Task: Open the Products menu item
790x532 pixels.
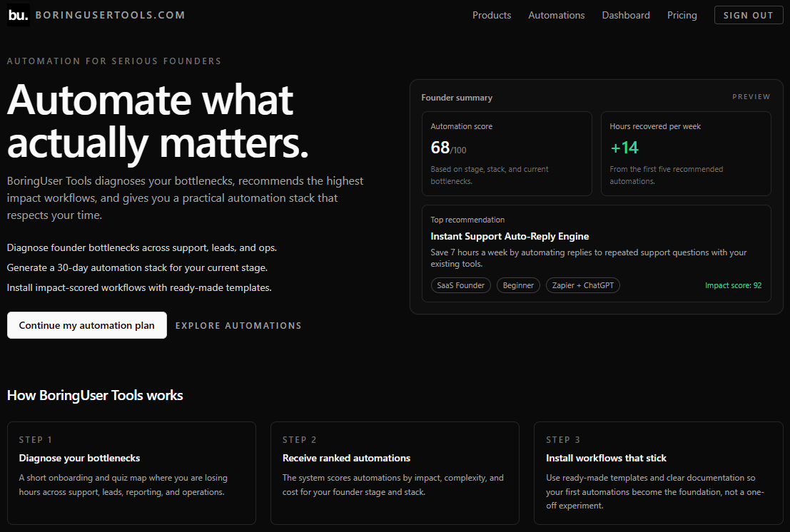Action: click(492, 15)
